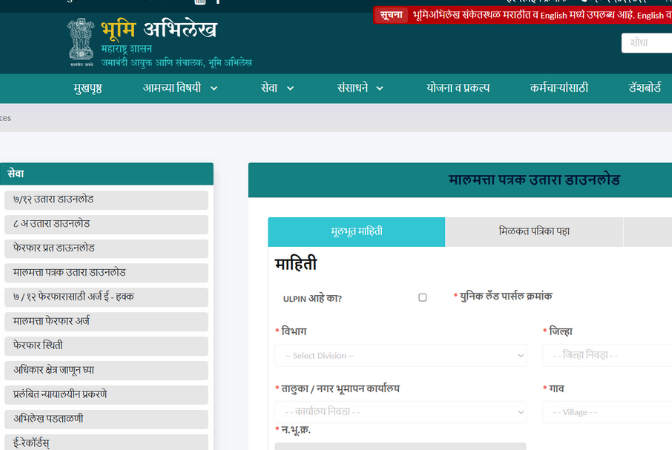This screenshot has height=450, width=672.
Task: Open ८ अ उतारा डाउनलोड link
Action: [x=106, y=224]
